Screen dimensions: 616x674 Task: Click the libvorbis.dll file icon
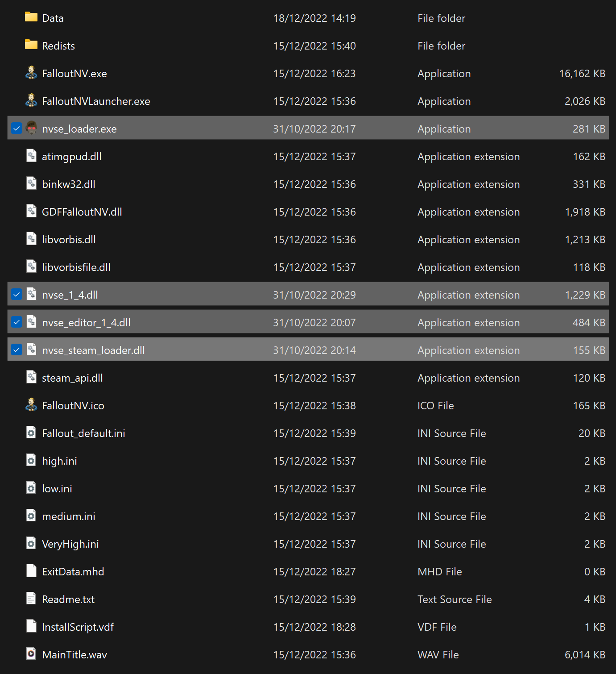click(x=31, y=239)
